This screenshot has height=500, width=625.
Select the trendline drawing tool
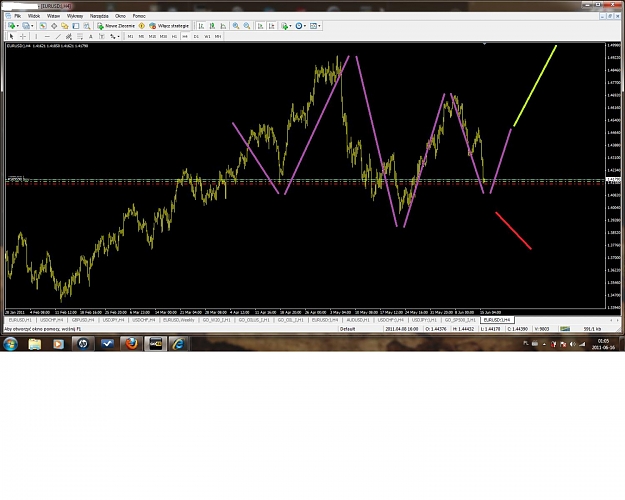pos(58,36)
